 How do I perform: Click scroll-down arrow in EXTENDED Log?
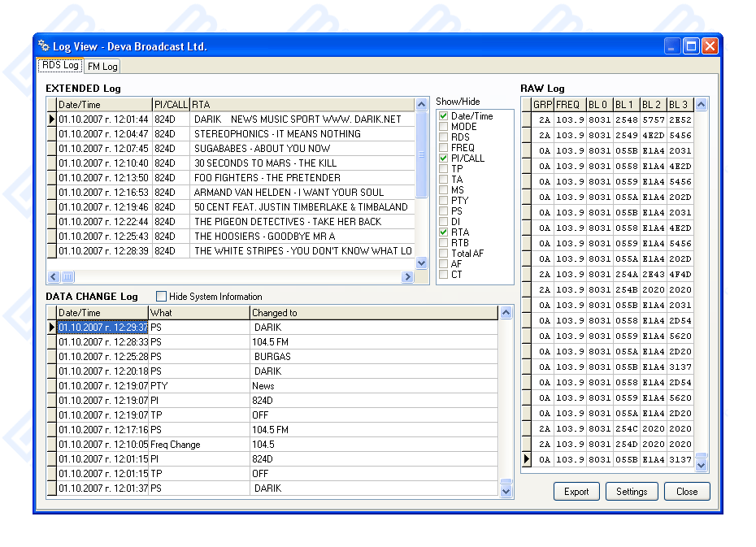pos(421,263)
